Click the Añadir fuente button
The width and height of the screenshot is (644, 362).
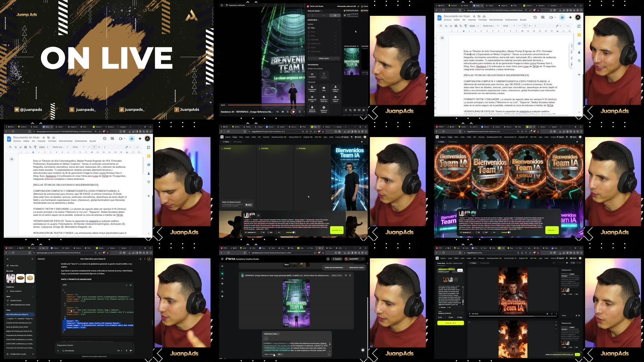pyautogui.click(x=324, y=58)
